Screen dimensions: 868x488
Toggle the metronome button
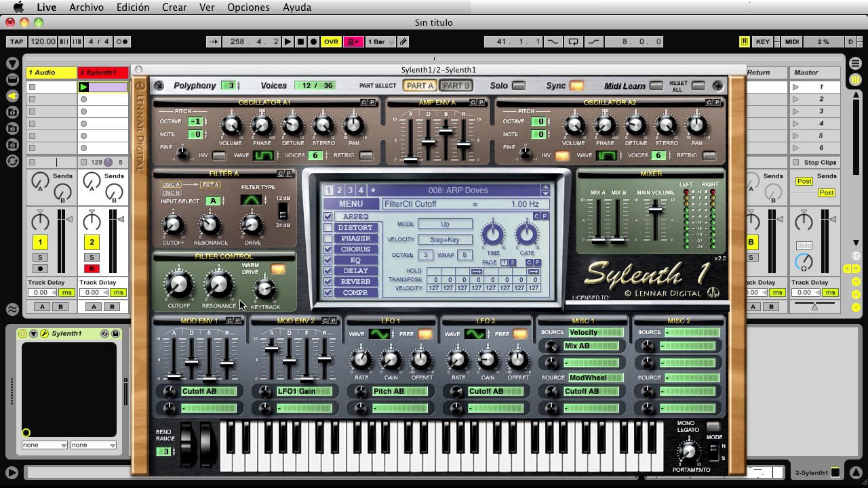[122, 41]
